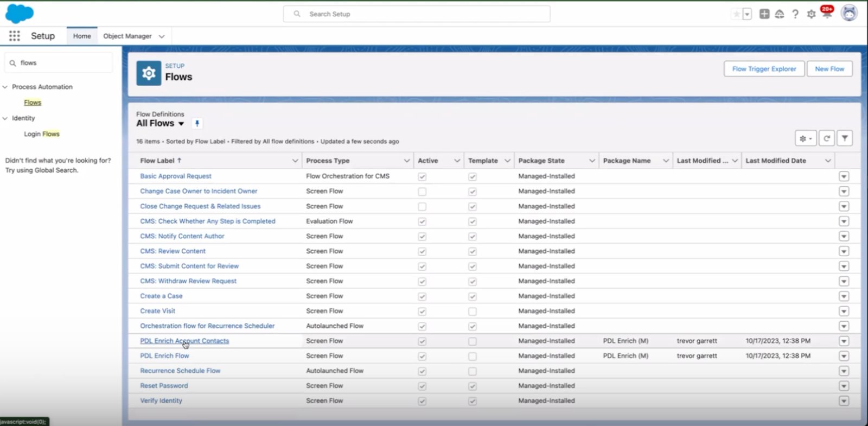
Task: Toggle Active checkbox for Verify Identity
Action: (x=422, y=402)
